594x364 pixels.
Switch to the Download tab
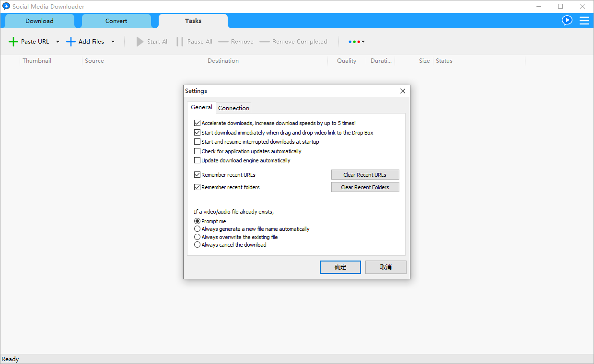point(39,21)
